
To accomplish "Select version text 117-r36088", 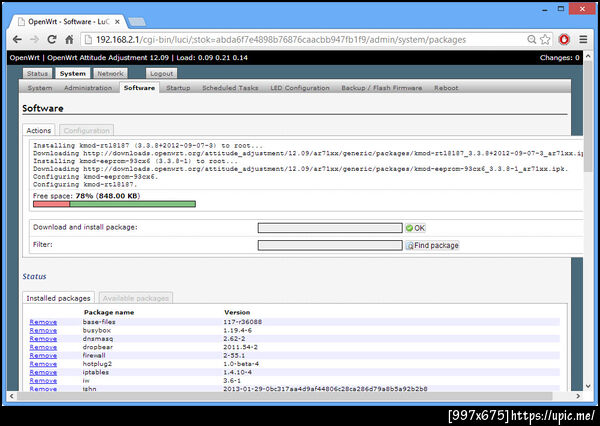I will (243, 322).
